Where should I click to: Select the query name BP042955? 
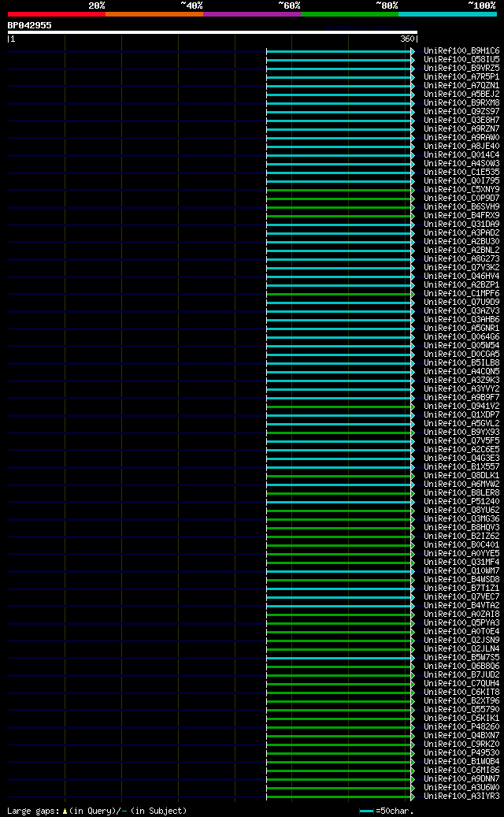30,25
